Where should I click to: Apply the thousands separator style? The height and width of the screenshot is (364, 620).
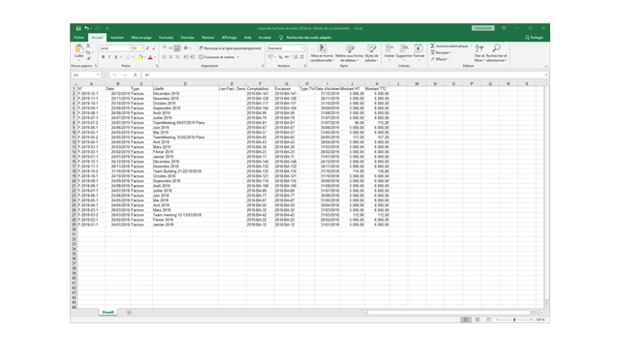point(287,57)
